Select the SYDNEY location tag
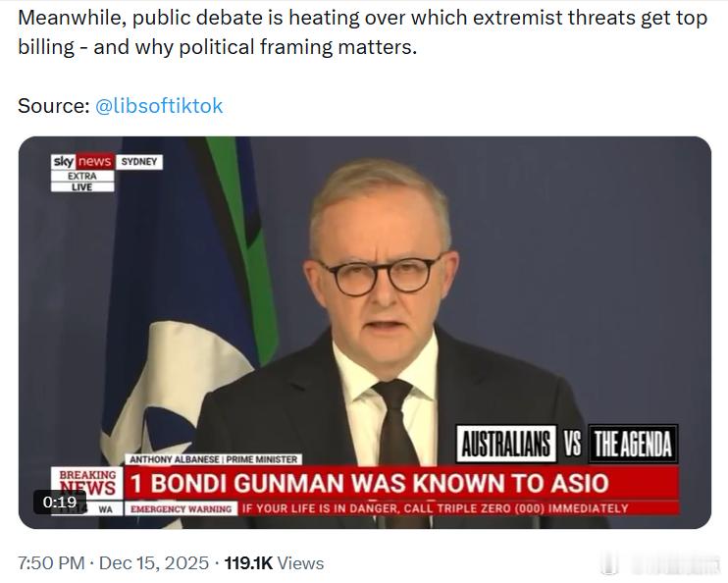728x583 pixels. [x=138, y=162]
